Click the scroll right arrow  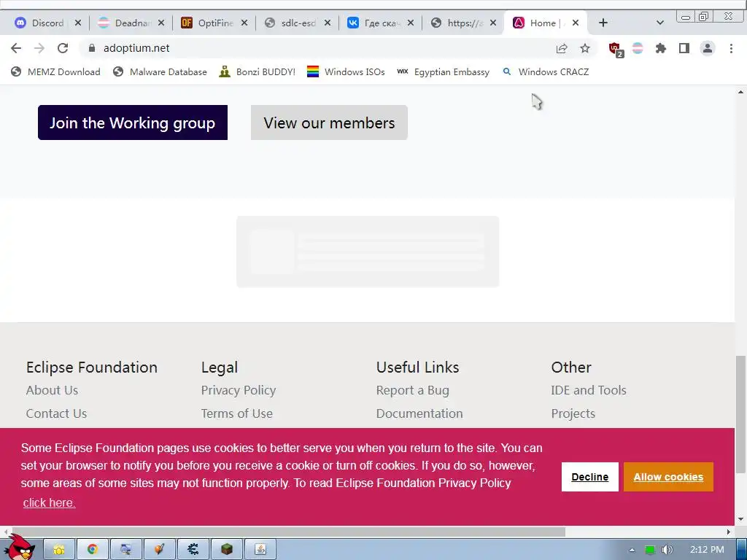pyautogui.click(x=729, y=532)
